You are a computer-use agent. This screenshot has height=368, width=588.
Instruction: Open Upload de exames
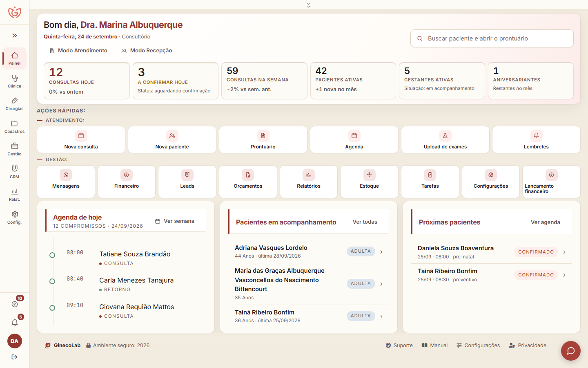[x=445, y=140]
